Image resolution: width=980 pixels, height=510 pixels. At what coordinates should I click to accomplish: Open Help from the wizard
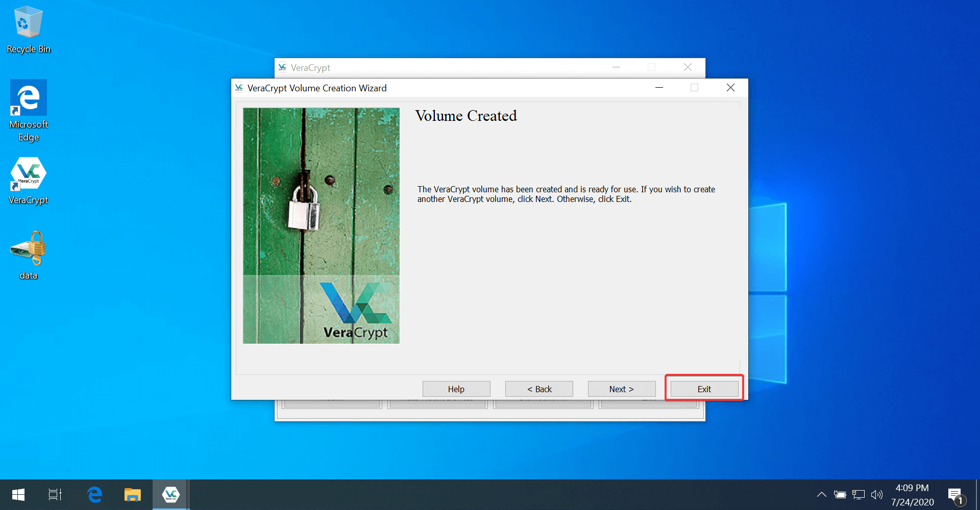(456, 389)
